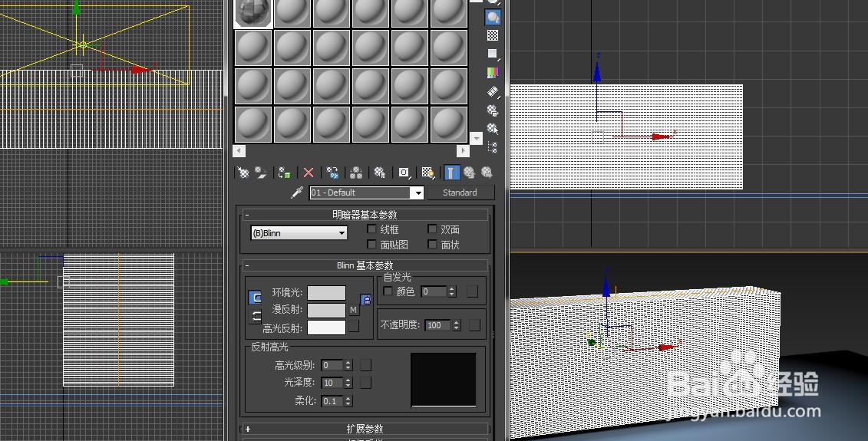This screenshot has width=868, height=441.
Task: Click the 柔化 value field showing 0.1
Action: coord(332,401)
